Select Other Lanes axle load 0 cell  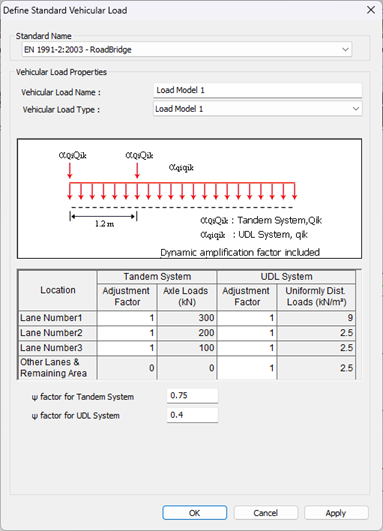187,368
